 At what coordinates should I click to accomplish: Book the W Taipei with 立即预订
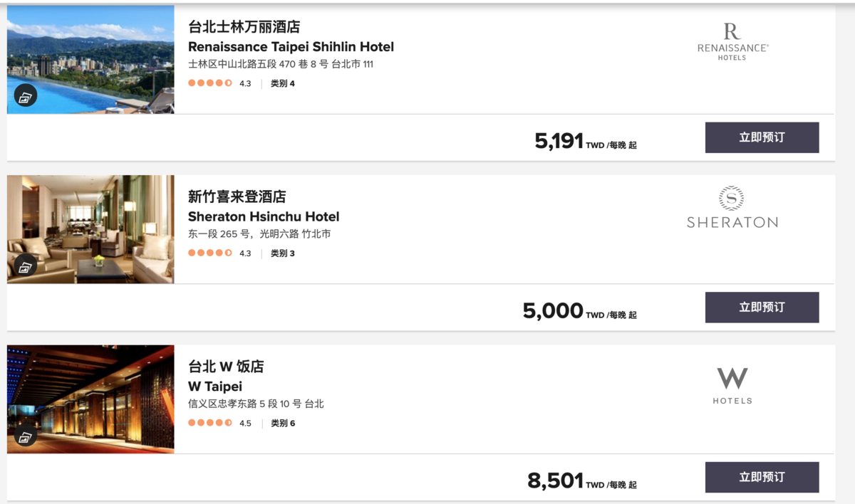[762, 477]
